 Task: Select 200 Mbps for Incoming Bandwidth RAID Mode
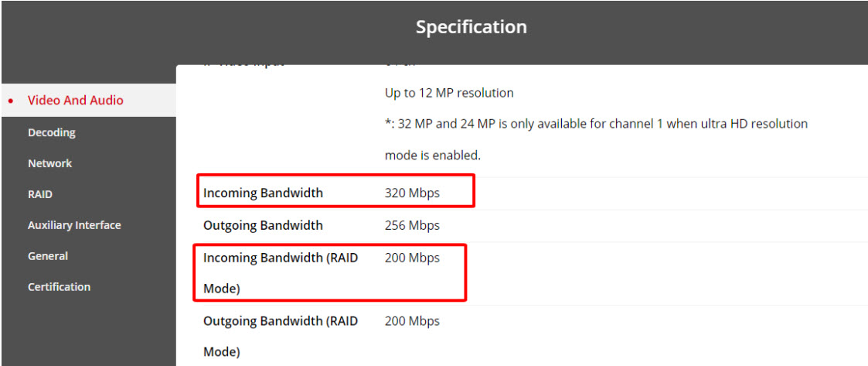[412, 258]
